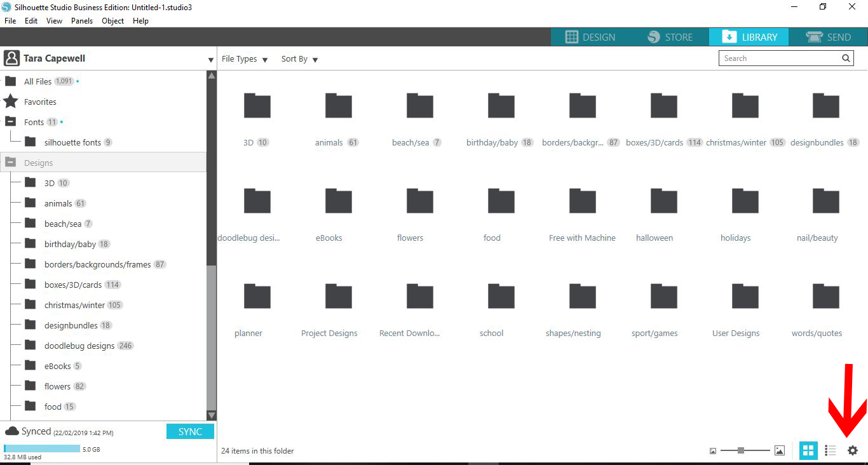
Task: Open the Edit menu
Action: click(x=31, y=21)
